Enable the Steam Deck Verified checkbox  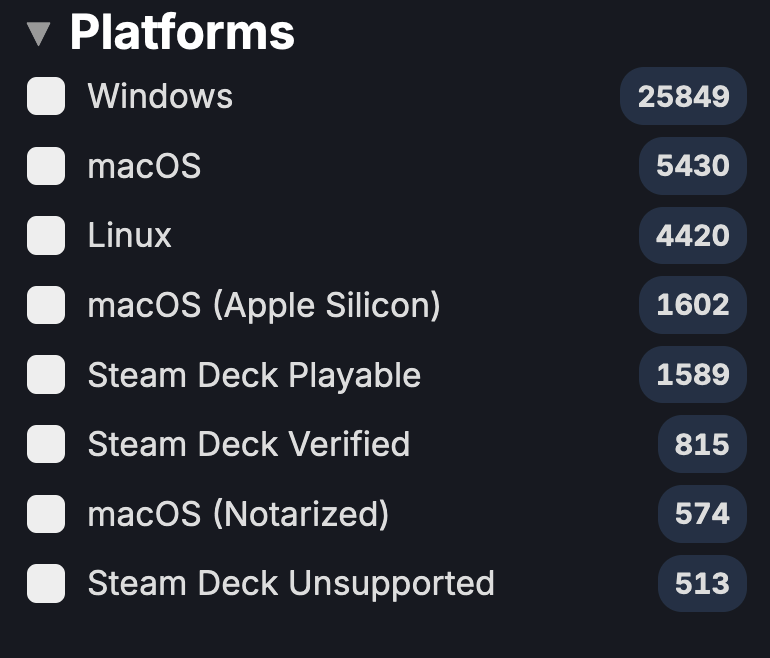46,444
